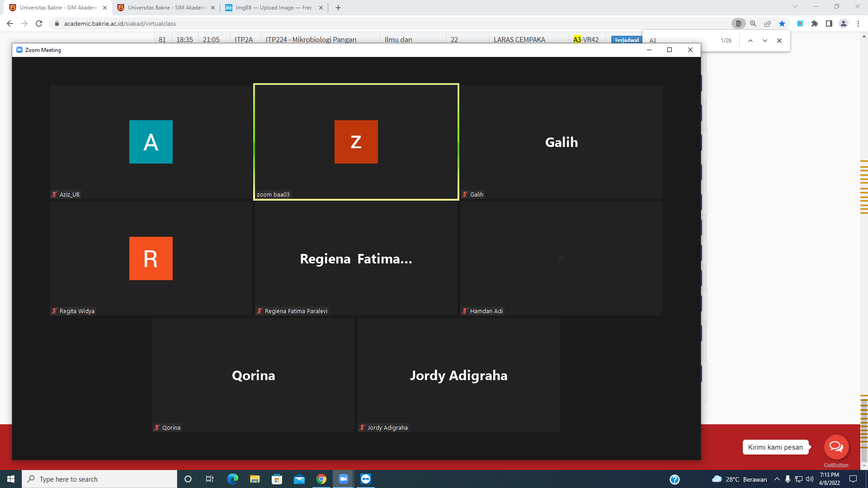Click the Qorina name label
Image resolution: width=868 pixels, height=488 pixels.
click(x=171, y=427)
